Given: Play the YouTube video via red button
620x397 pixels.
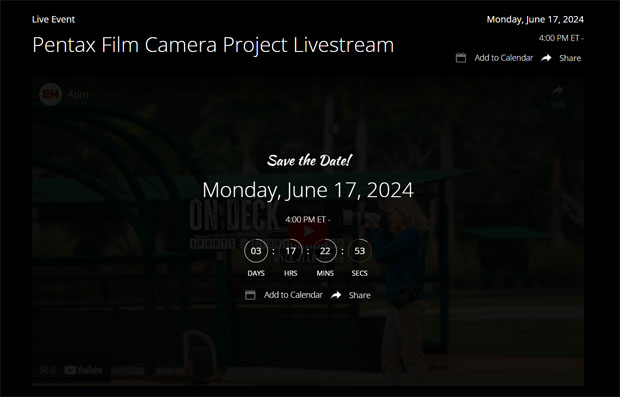Looking at the screenshot, I should [308, 231].
